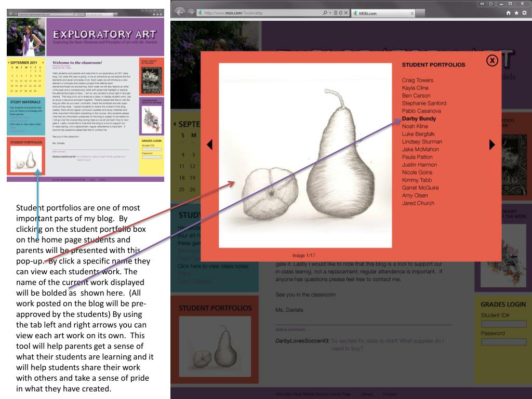Image resolution: width=532 pixels, height=399 pixels.
Task: Click the STUDY MATERIALS heading in small screenshot
Action: [x=25, y=102]
